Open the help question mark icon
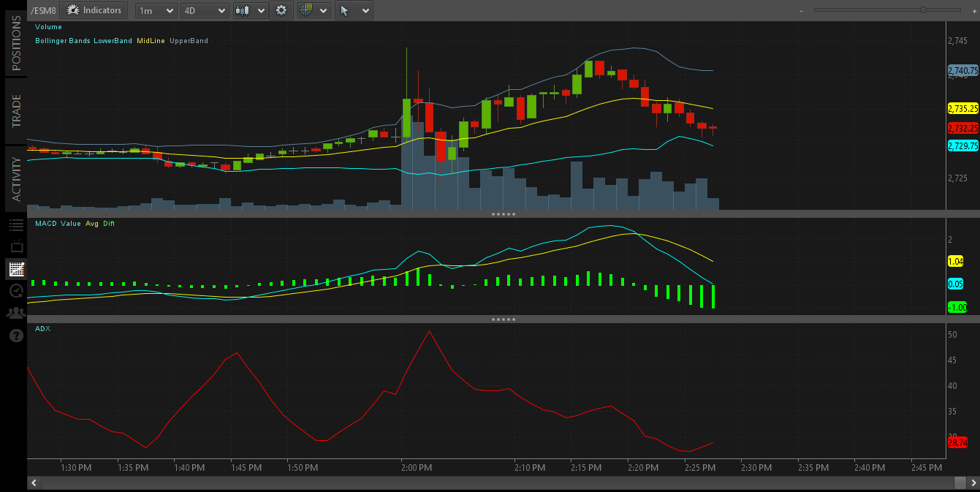 point(16,336)
